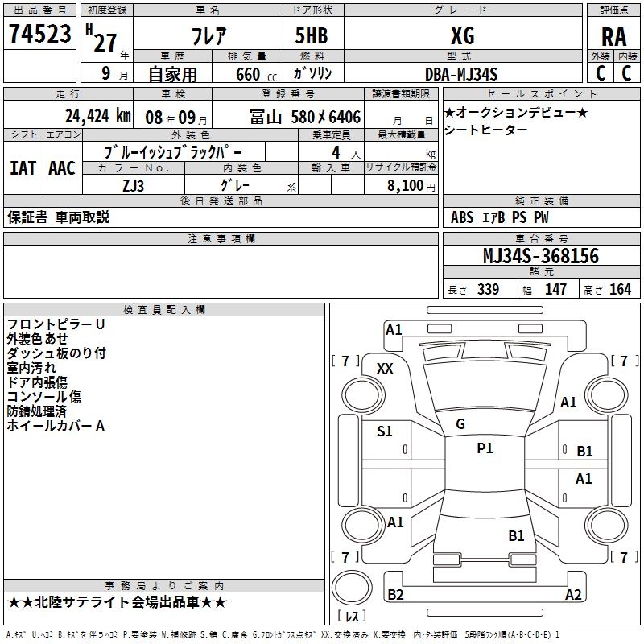The height and width of the screenshot is (644, 644).
Task: Select the fuel type ガソリン
Action: (x=312, y=73)
